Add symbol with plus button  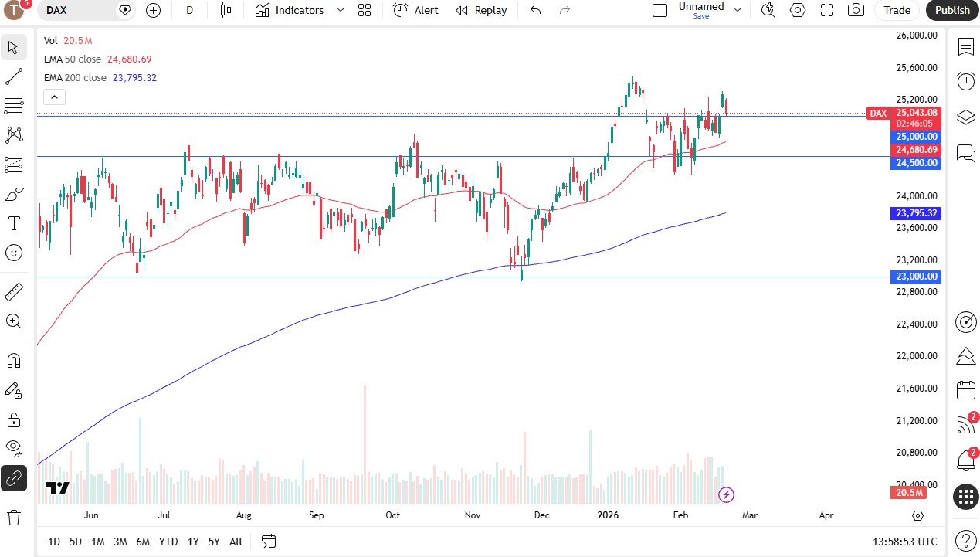click(x=153, y=10)
